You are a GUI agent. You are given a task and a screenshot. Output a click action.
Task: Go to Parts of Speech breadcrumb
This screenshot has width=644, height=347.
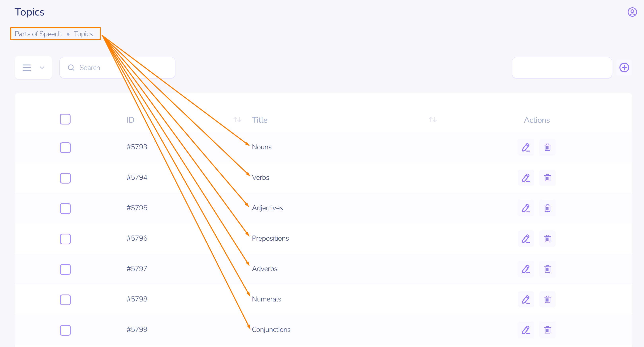pyautogui.click(x=38, y=34)
